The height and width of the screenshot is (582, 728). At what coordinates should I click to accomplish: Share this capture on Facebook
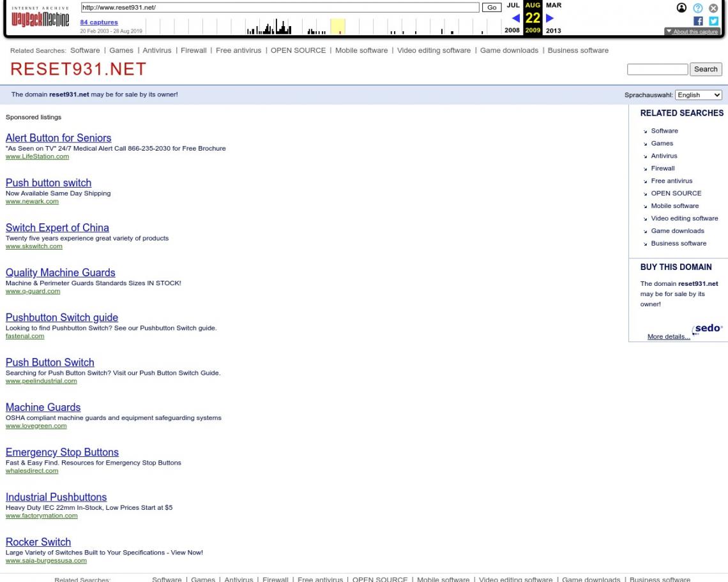coord(698,21)
